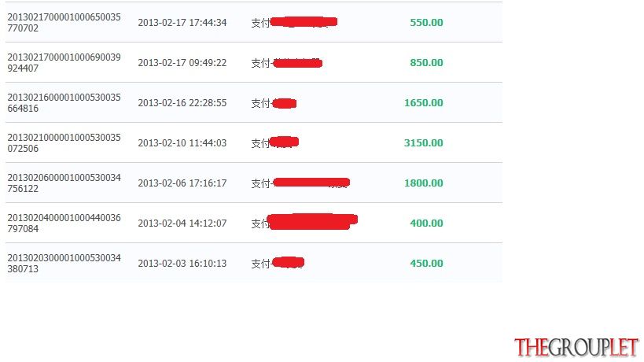Click the 450.00 amount

[426, 264]
